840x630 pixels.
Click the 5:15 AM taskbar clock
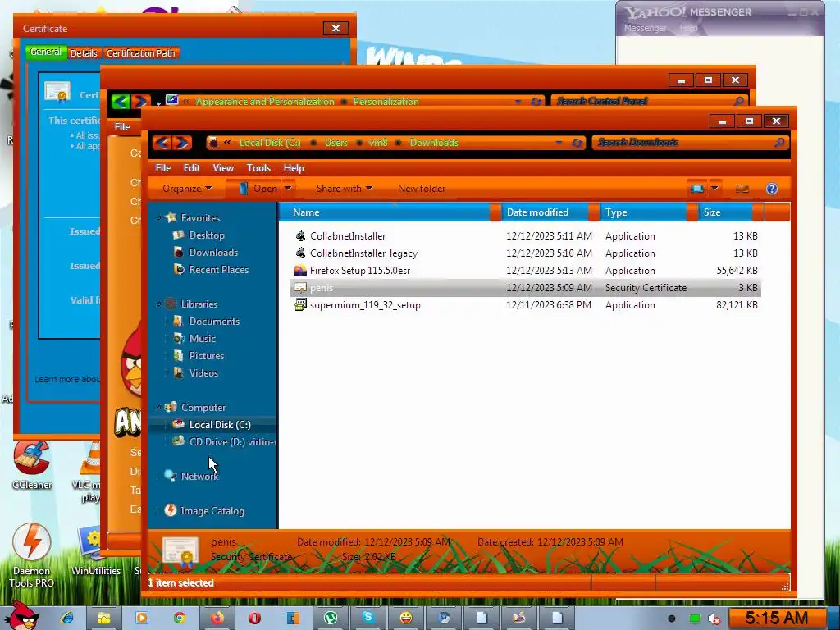[x=776, y=618]
